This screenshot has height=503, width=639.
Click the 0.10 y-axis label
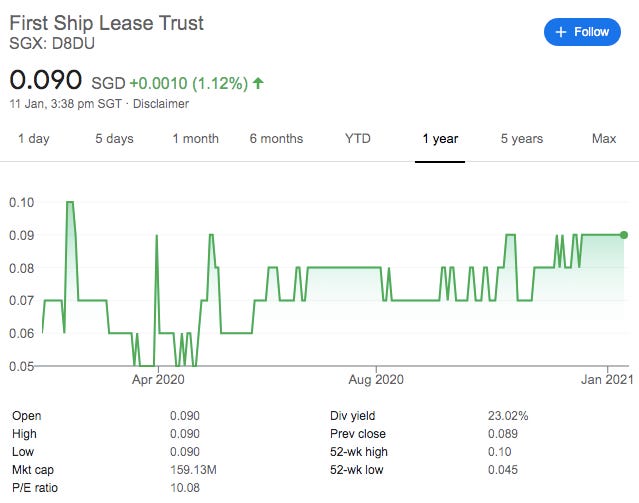[x=22, y=202]
